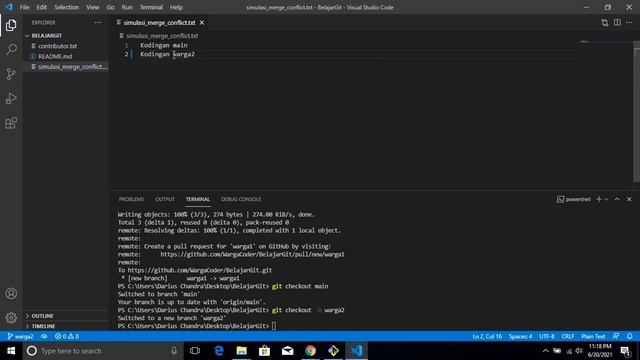
Task: Click the Publish to cloud status icon
Action: [x=44, y=336]
